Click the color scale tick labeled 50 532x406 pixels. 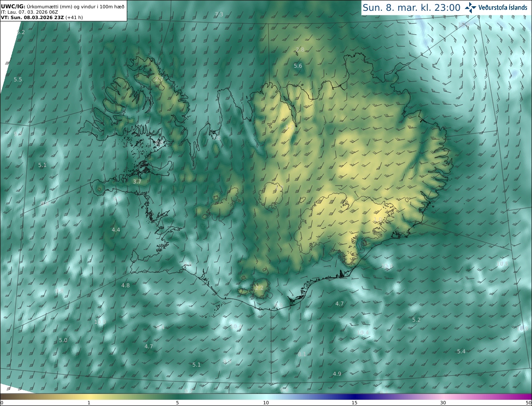tap(528, 403)
